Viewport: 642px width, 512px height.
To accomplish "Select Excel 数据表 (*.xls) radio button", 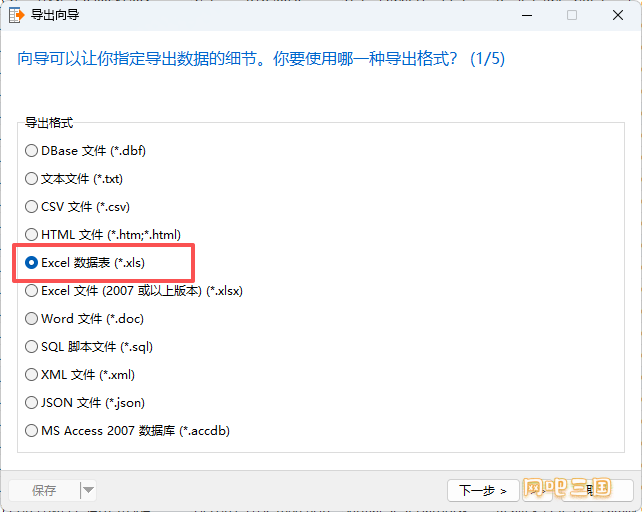I will click(x=85, y=263).
